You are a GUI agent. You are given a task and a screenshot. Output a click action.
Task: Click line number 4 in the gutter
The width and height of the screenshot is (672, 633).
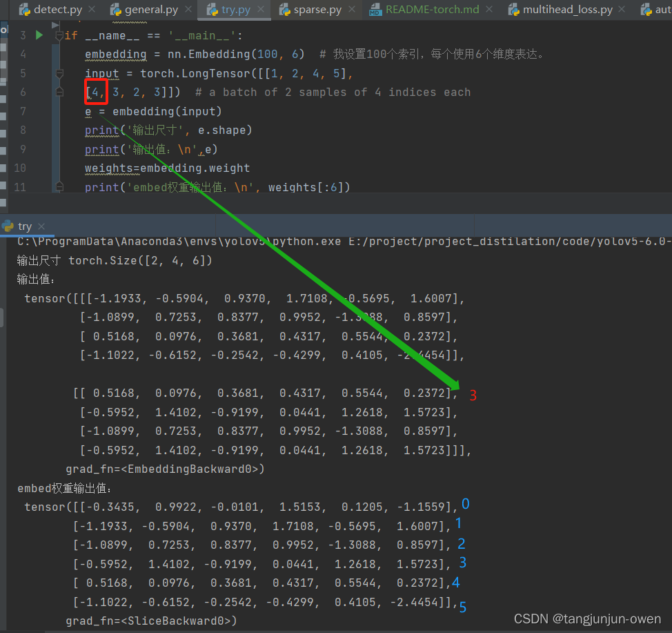pos(23,54)
